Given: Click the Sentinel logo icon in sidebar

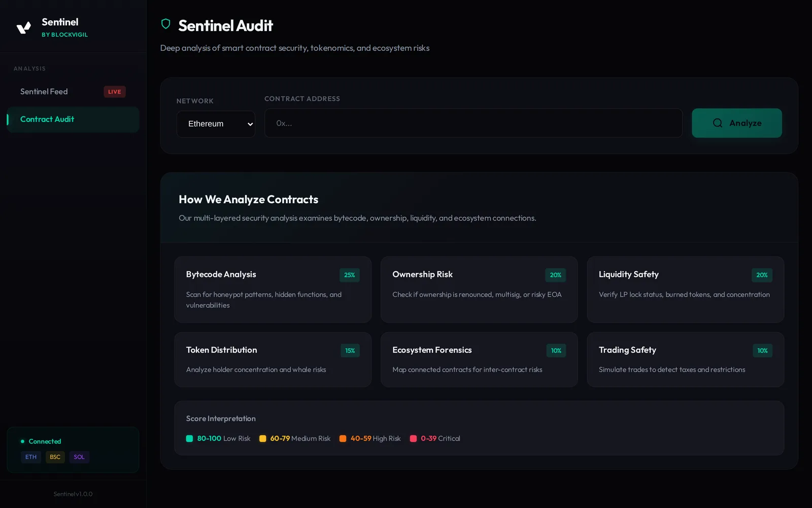Looking at the screenshot, I should (24, 27).
